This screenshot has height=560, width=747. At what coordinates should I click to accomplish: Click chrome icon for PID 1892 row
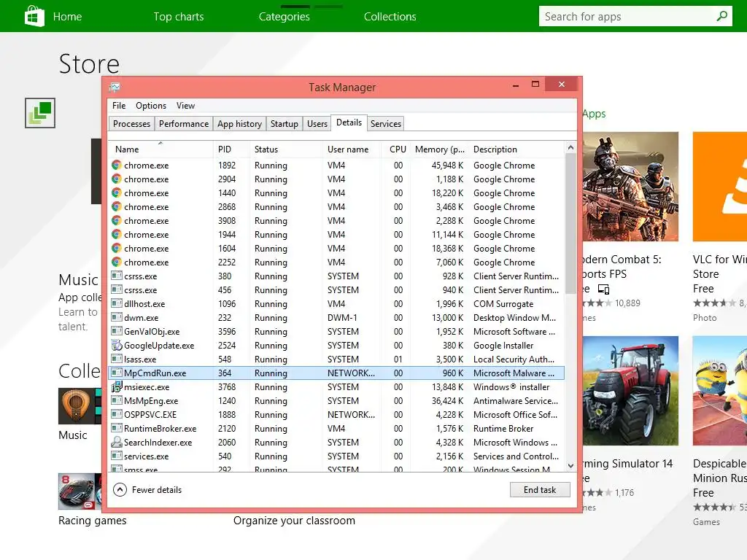pos(116,166)
